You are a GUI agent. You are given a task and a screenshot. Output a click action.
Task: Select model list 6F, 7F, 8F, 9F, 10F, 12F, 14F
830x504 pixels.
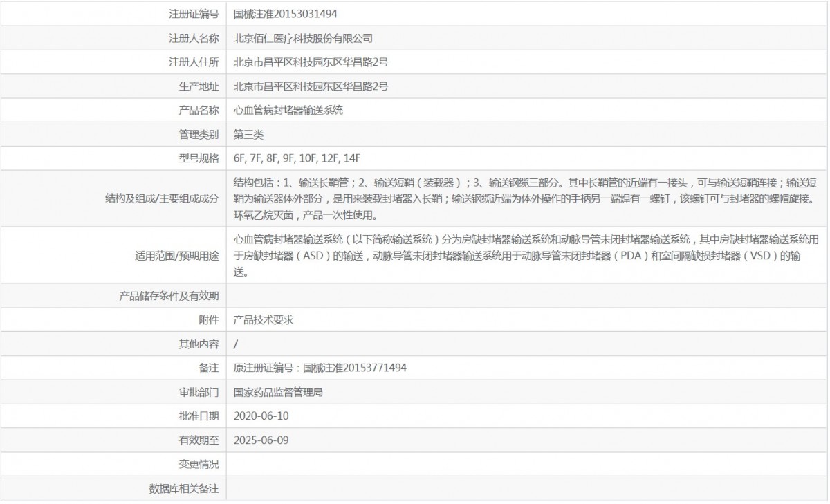(x=297, y=158)
